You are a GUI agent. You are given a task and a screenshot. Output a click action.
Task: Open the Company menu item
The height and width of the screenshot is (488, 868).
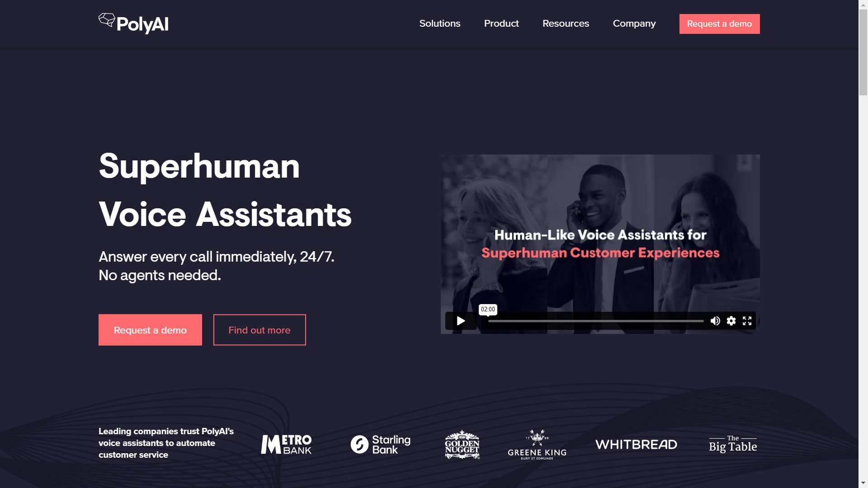coord(634,23)
